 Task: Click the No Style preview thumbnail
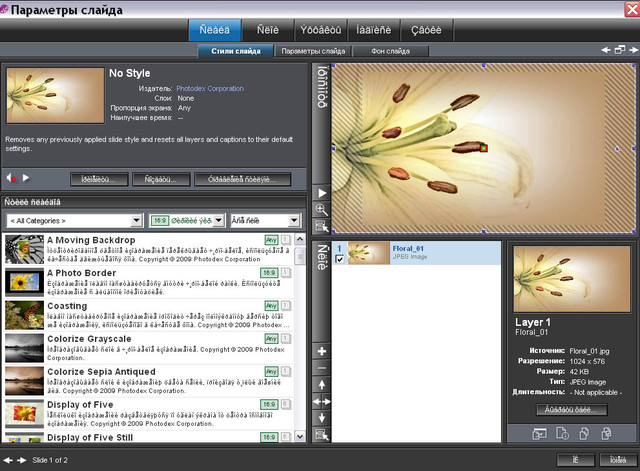56,96
